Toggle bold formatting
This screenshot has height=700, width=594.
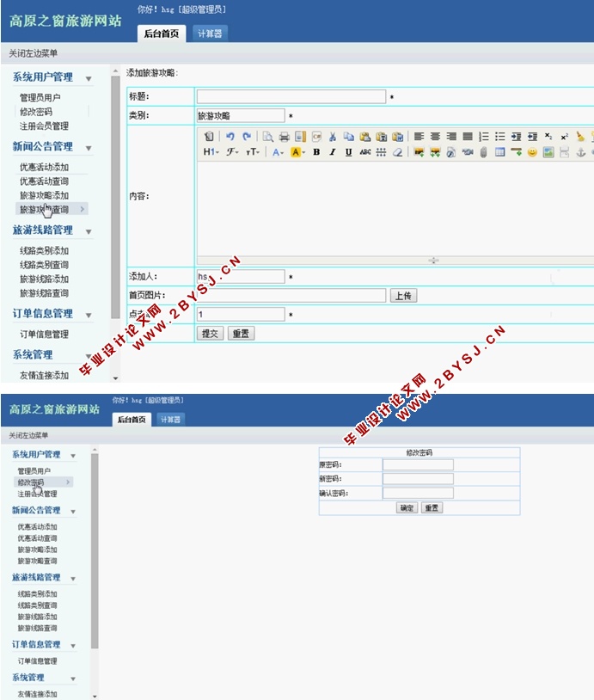tap(316, 152)
